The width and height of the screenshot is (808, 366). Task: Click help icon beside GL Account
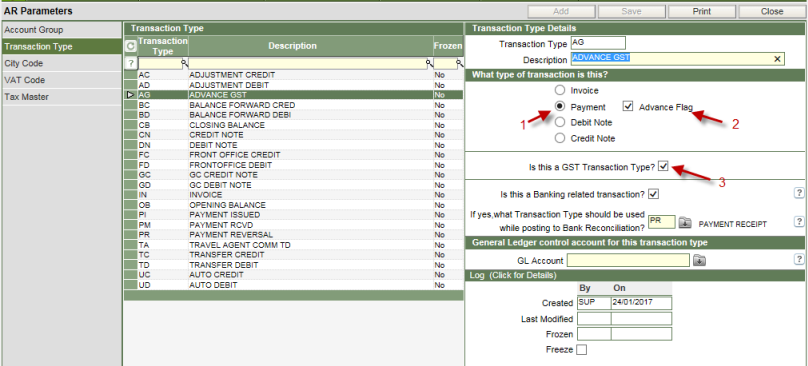tap(799, 259)
